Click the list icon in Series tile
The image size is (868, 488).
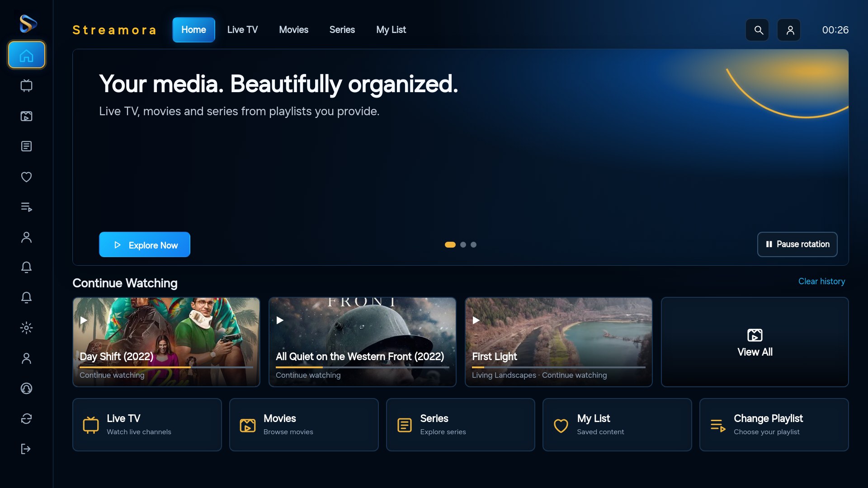pos(405,425)
